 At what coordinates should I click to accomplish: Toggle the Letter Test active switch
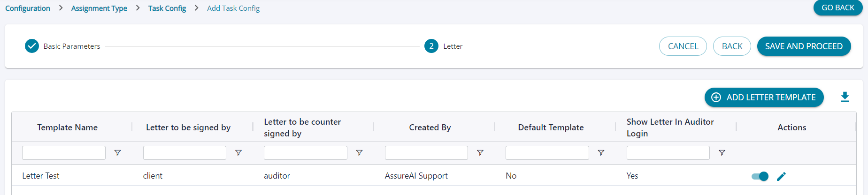tap(760, 176)
